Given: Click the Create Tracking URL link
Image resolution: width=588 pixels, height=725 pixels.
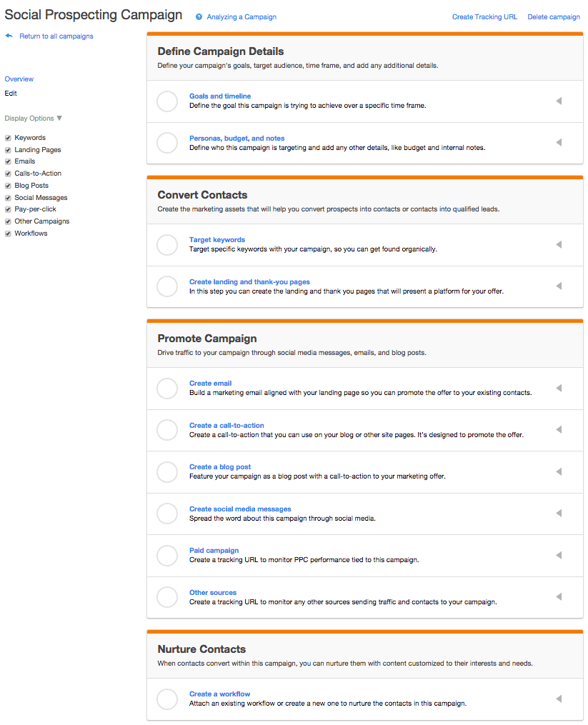Looking at the screenshot, I should click(x=484, y=16).
